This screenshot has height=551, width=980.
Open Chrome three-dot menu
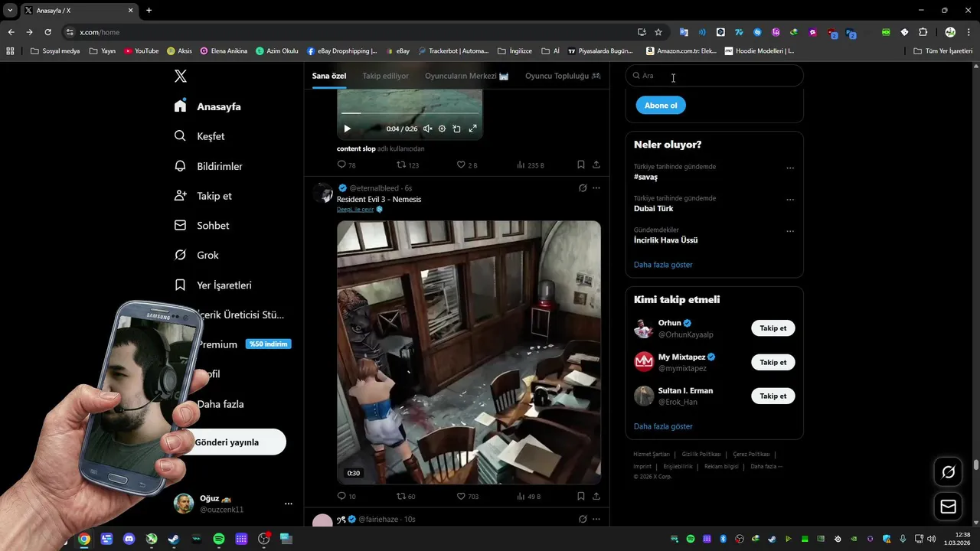969,32
